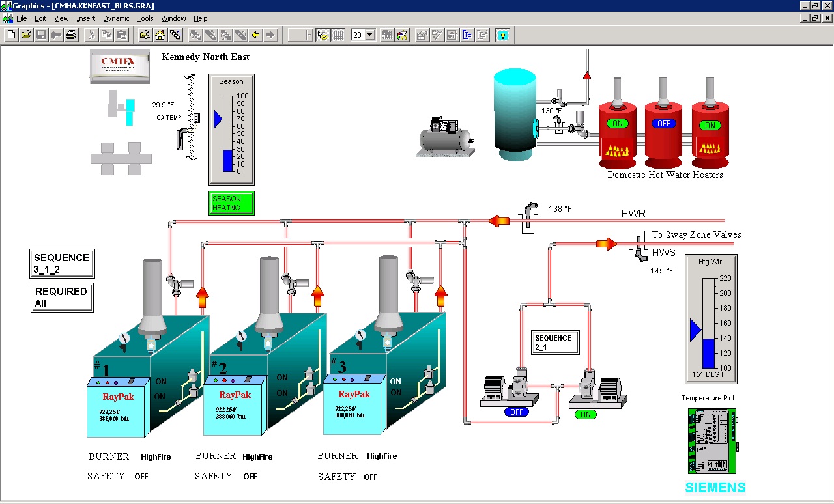Click the Save floppy disk icon
The image size is (834, 504).
pos(41,35)
